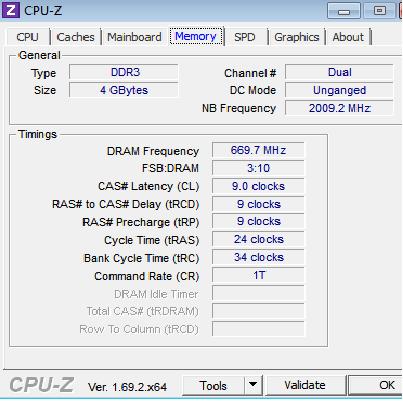Viewport: 403px width, 401px height.
Task: Open the Graphics tab
Action: (x=297, y=37)
